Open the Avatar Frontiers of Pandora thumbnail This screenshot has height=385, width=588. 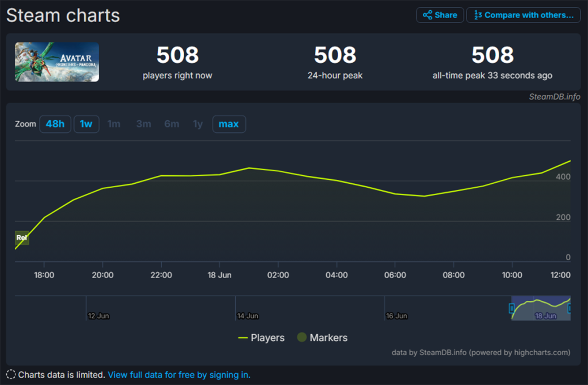[57, 62]
